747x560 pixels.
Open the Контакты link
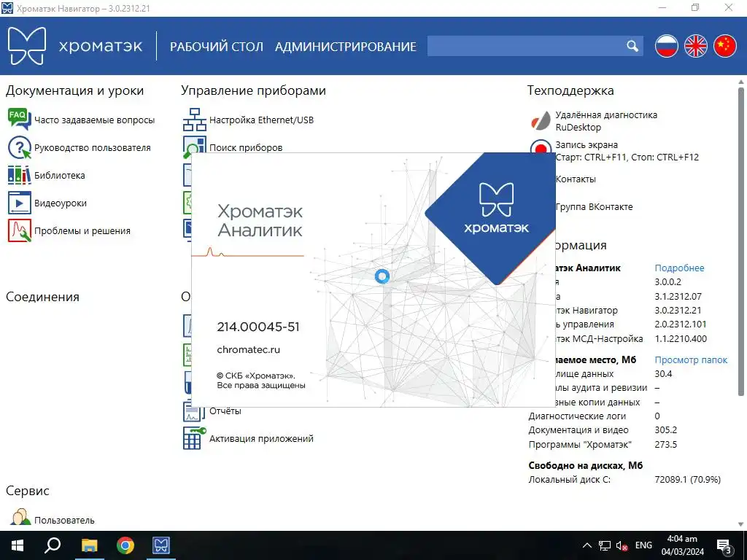(x=576, y=179)
